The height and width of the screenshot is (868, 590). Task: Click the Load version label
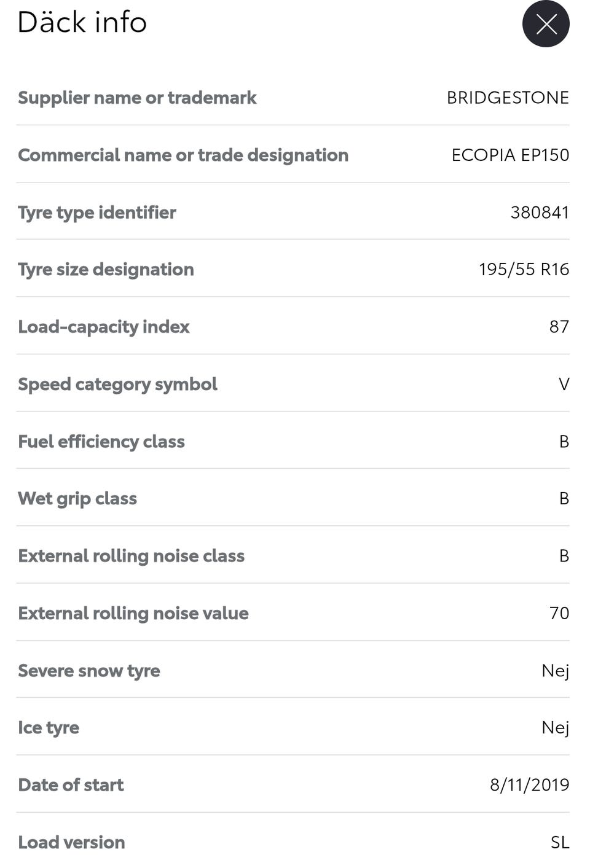(x=71, y=842)
